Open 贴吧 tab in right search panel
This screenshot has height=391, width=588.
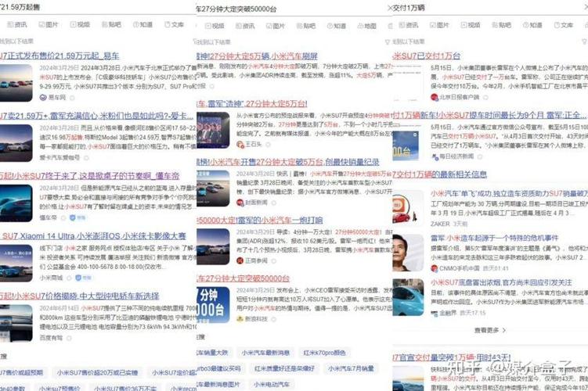tap(502, 25)
